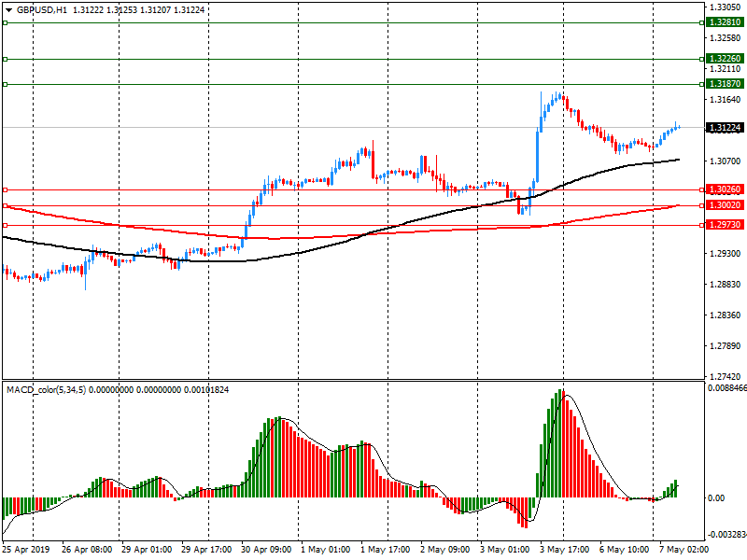Image resolution: width=747 pixels, height=560 pixels.
Task: Click left handle of 1.29730 red line
Action: pyautogui.click(x=5, y=225)
